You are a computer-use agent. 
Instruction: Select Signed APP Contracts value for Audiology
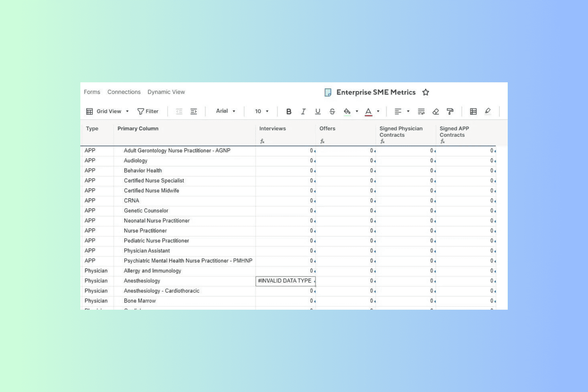pos(466,161)
